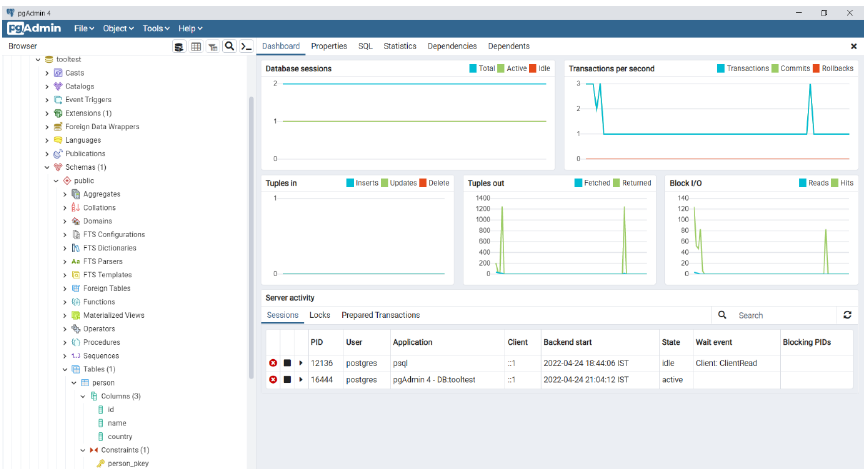Screen dimensions: 868x469
Task: Open the Tools menu
Action: coord(156,28)
